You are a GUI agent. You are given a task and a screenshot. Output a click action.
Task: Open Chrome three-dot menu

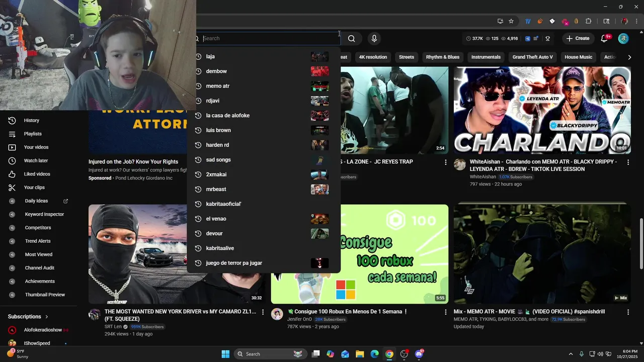point(636,21)
